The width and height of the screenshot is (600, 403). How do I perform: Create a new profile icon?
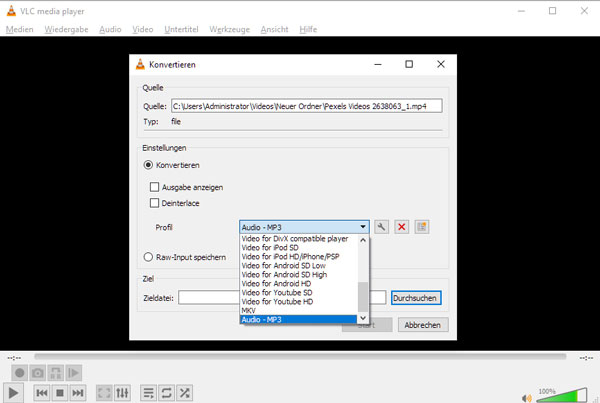click(422, 227)
